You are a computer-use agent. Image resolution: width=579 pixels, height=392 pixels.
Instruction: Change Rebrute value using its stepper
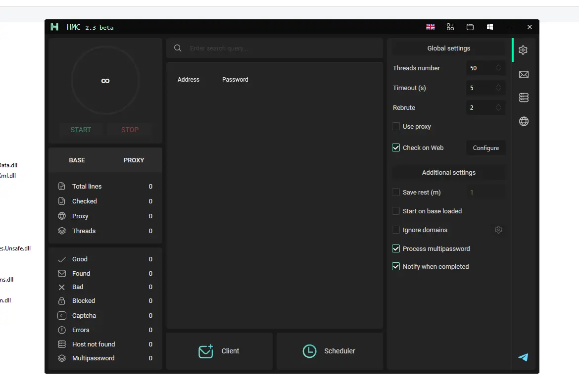click(498, 107)
